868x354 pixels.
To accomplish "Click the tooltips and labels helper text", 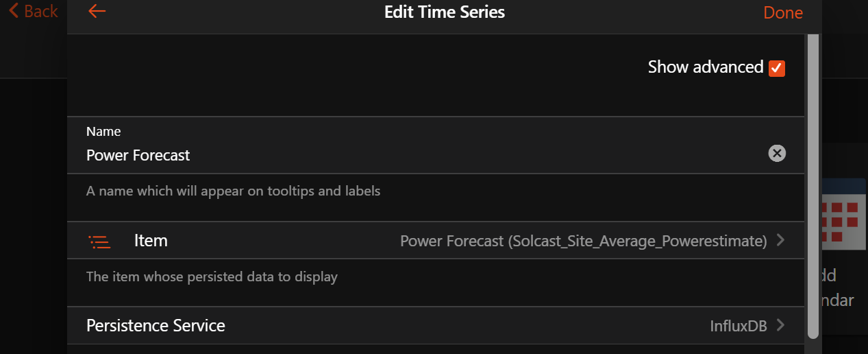I will click(x=233, y=191).
